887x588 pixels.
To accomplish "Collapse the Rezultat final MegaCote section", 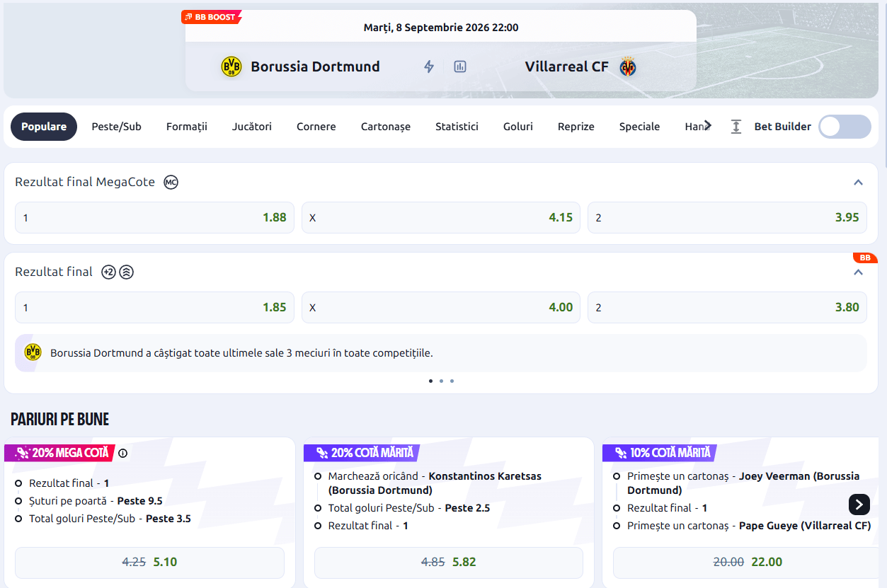I will pyautogui.click(x=859, y=183).
